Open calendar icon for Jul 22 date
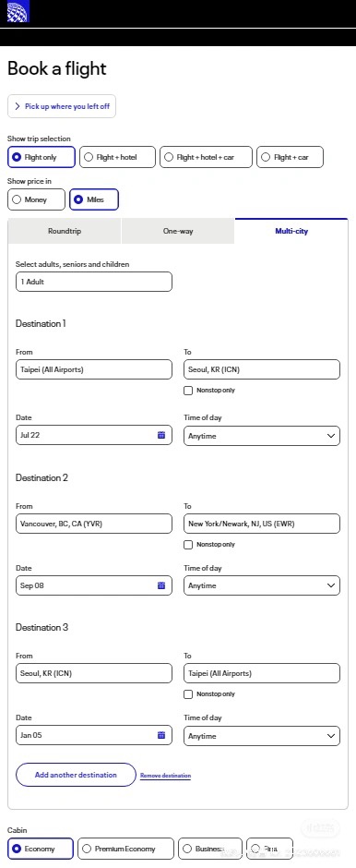The image size is (356, 868). tap(161, 435)
